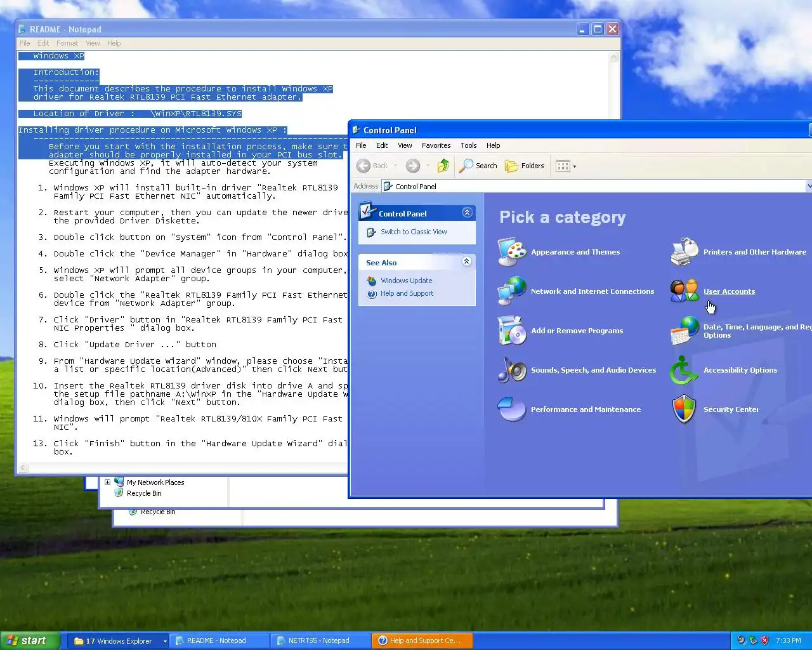Open the Windows Explorer taskbar group dropdown
This screenshot has height=650, width=812.
click(165, 641)
